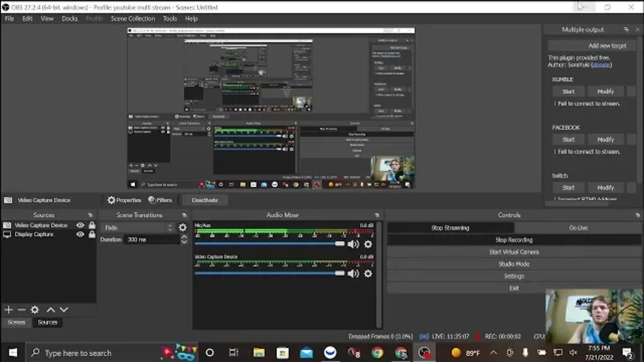This screenshot has height=362, width=644.
Task: Show hidden system tray icons
Action: pos(493,352)
